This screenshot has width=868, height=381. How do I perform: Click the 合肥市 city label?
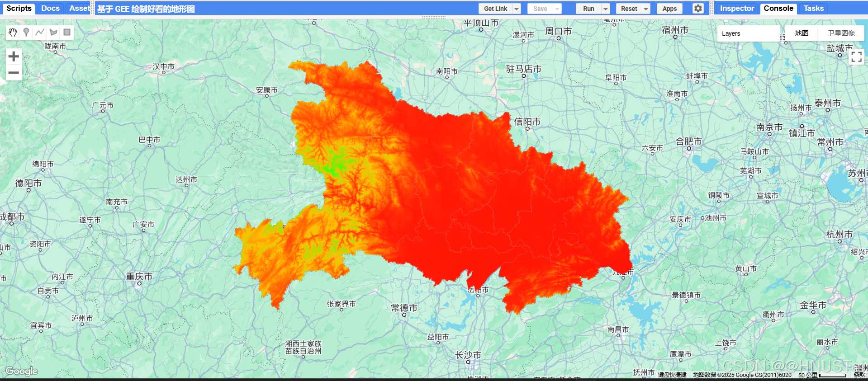689,141
